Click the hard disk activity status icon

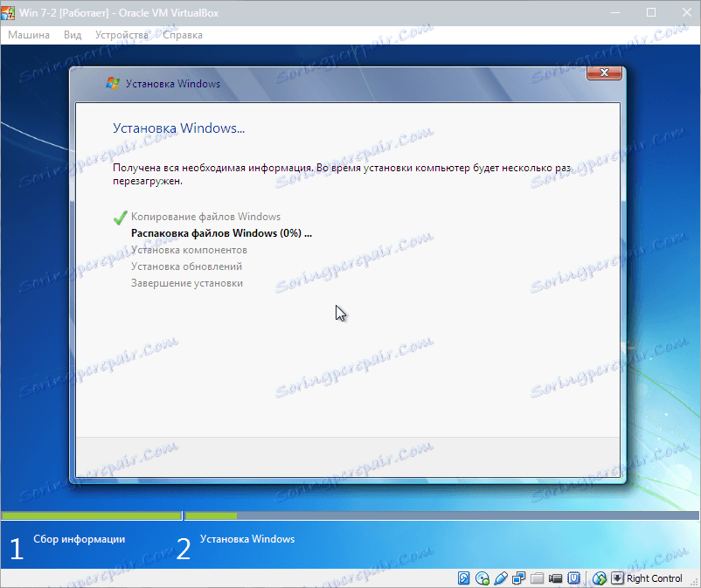(x=464, y=578)
